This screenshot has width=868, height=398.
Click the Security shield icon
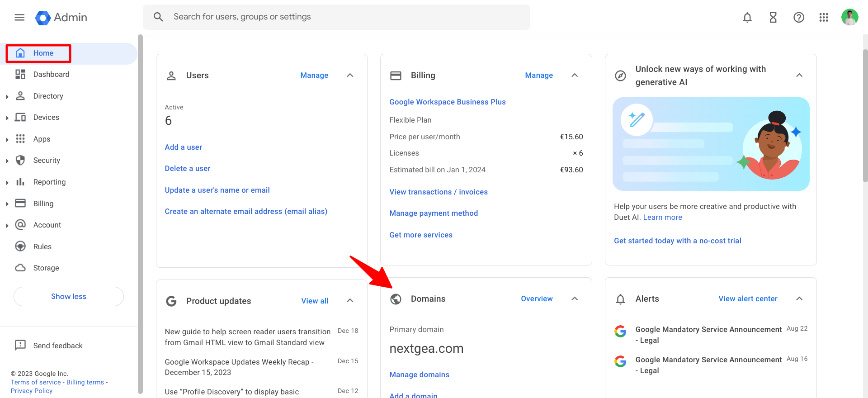(x=20, y=160)
